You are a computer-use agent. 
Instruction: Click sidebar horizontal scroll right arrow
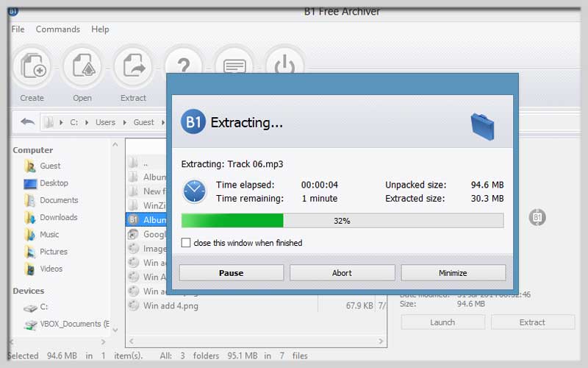[103, 342]
